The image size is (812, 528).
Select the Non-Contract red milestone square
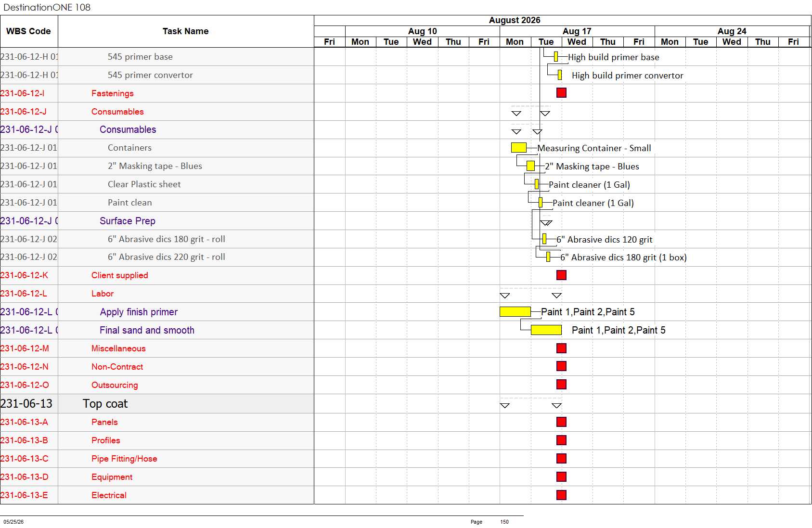pos(561,366)
